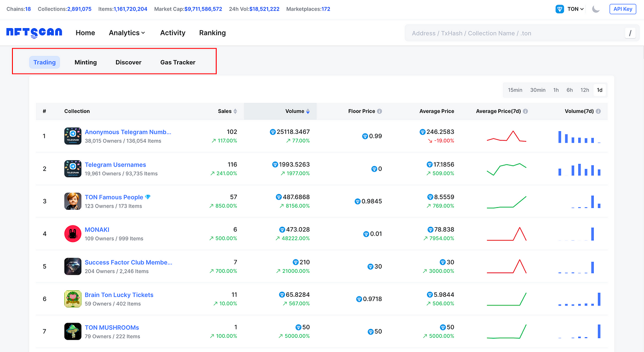Switch to the Minting tab
Screen dimensions: 644x352
86,62
